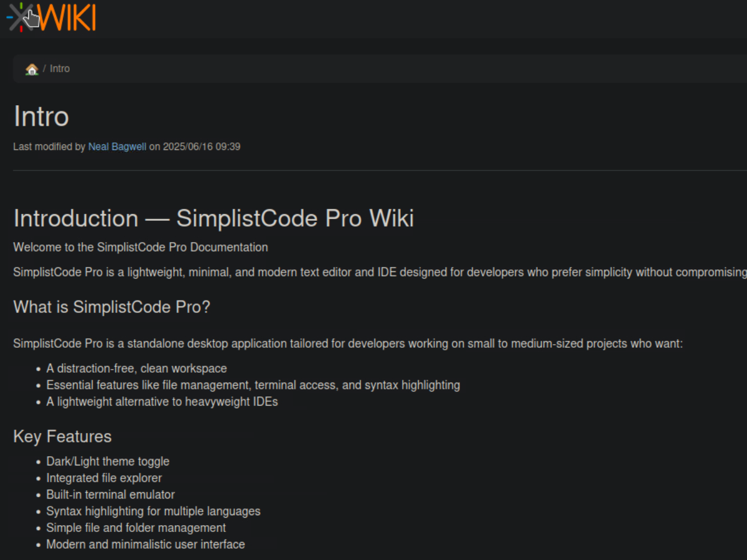
Task: Click the standalone desktop application paragraph
Action: pyautogui.click(x=348, y=343)
